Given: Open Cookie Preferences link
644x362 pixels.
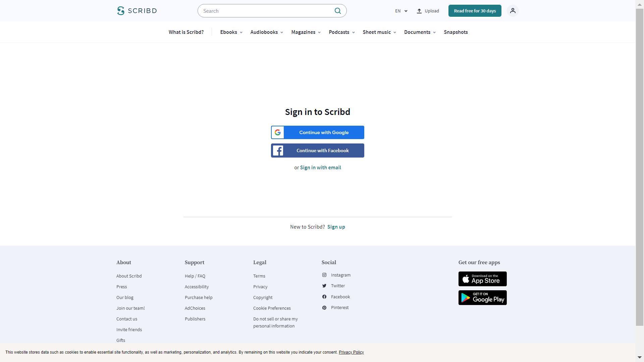Looking at the screenshot, I should tap(272, 308).
